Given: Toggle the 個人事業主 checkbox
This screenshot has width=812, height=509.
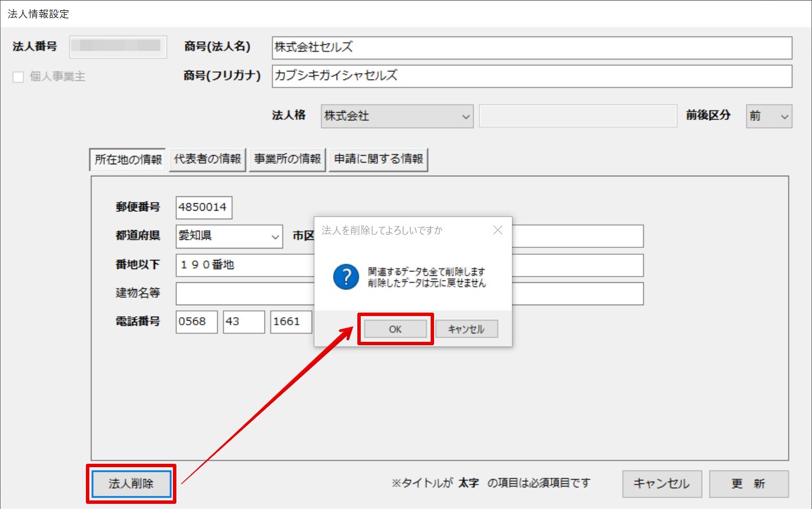Looking at the screenshot, I should point(18,77).
